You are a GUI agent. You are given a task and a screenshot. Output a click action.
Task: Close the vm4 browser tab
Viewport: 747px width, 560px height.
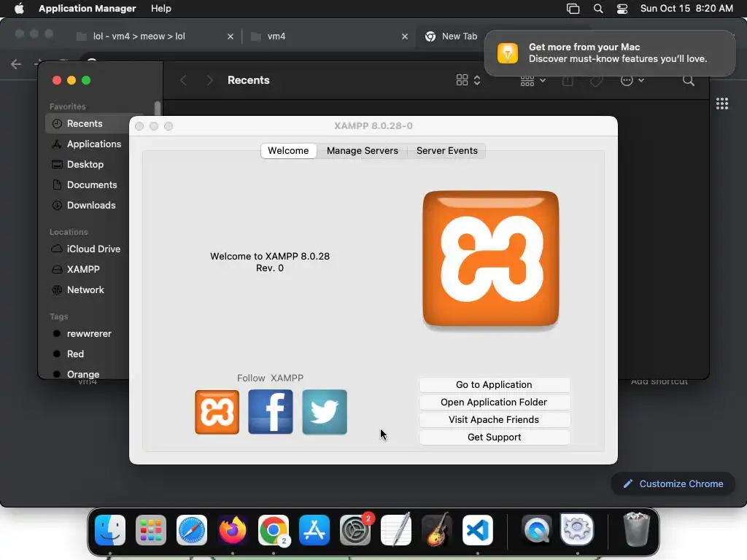(x=404, y=36)
